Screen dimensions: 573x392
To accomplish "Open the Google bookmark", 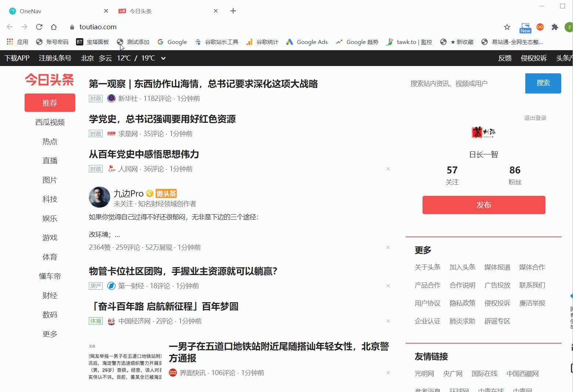I will [x=172, y=42].
